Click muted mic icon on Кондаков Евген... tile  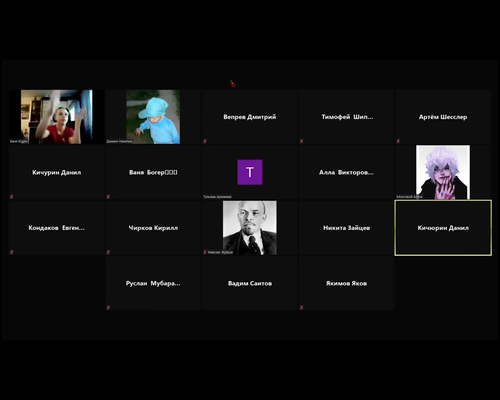click(12, 252)
